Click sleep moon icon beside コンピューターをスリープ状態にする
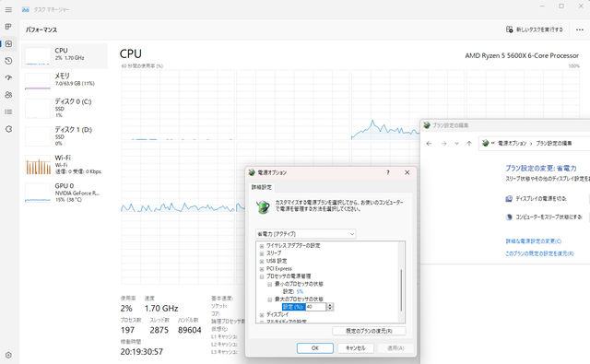The height and width of the screenshot is (364, 590). (509, 217)
